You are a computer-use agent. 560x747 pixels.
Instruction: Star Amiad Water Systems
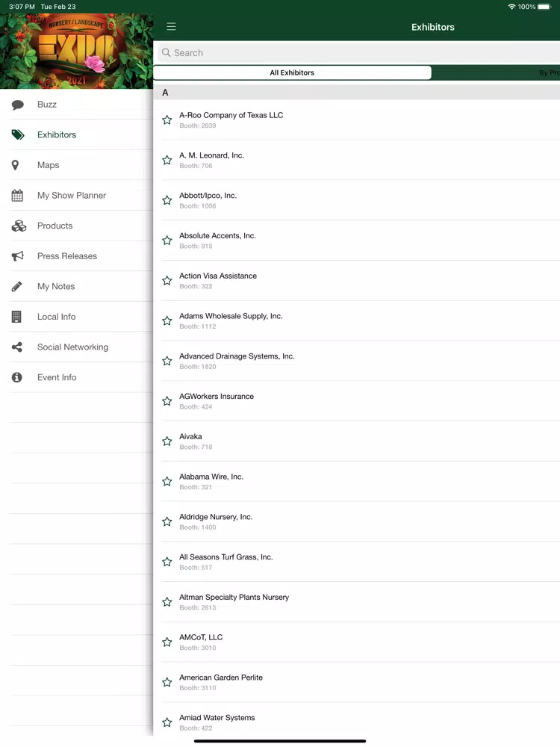point(167,722)
